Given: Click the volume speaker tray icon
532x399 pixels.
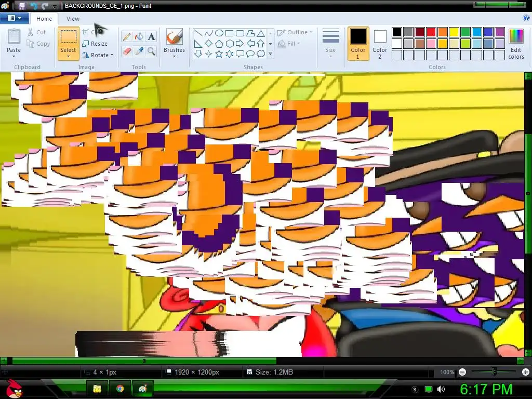Looking at the screenshot, I should coord(441,389).
